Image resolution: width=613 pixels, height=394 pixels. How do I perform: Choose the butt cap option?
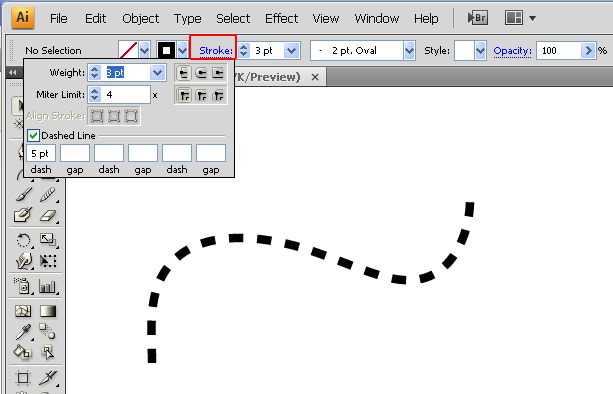(183, 73)
